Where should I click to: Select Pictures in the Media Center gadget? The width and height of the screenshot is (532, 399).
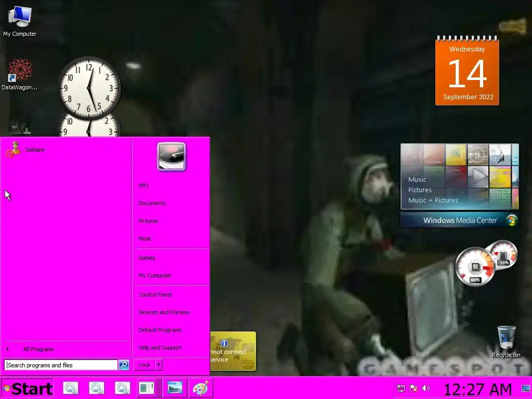tap(420, 190)
